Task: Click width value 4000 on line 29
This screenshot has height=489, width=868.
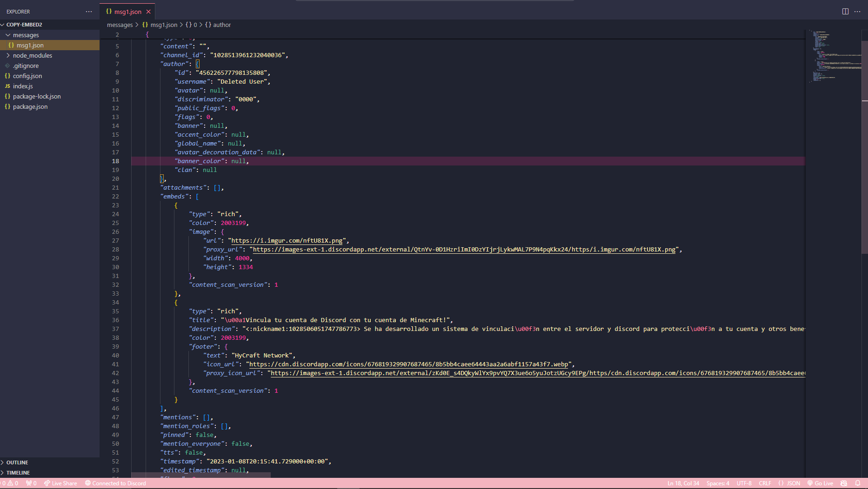Action: click(242, 258)
